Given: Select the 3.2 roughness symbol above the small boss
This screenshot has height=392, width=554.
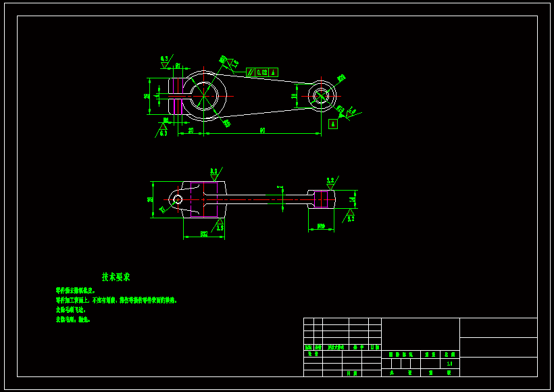Looking at the screenshot, I should pos(332,182).
